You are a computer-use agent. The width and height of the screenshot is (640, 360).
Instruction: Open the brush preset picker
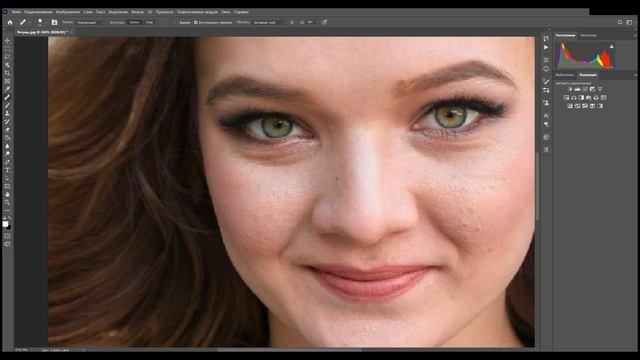click(40, 22)
